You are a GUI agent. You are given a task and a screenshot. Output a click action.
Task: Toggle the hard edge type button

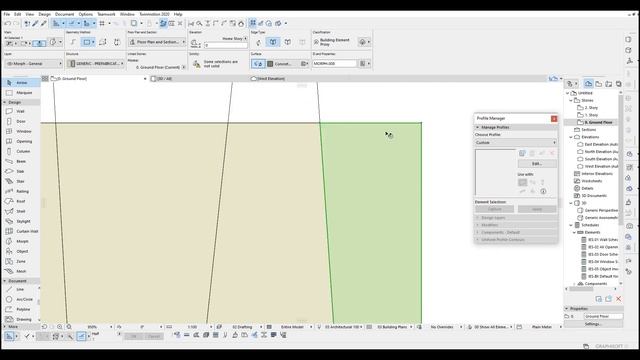273,42
